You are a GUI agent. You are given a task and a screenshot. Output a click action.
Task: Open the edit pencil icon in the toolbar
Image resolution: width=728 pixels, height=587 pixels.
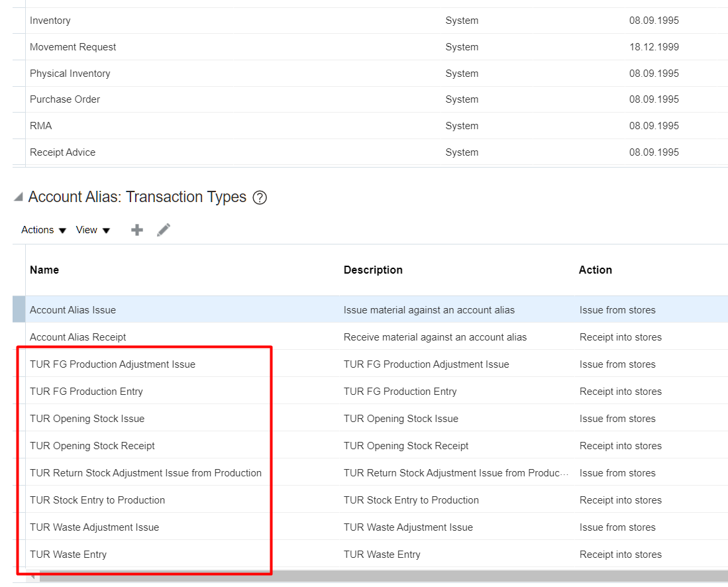click(164, 230)
